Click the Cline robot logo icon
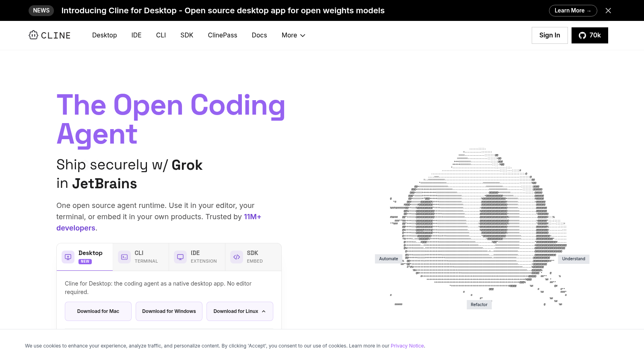Viewport: 644px width, 362px height. 33,35
